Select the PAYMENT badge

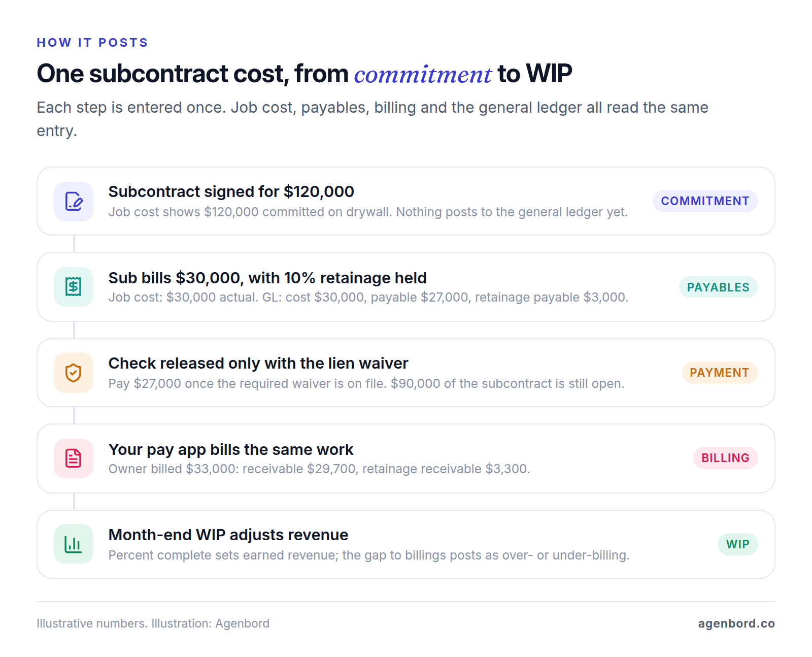point(719,373)
